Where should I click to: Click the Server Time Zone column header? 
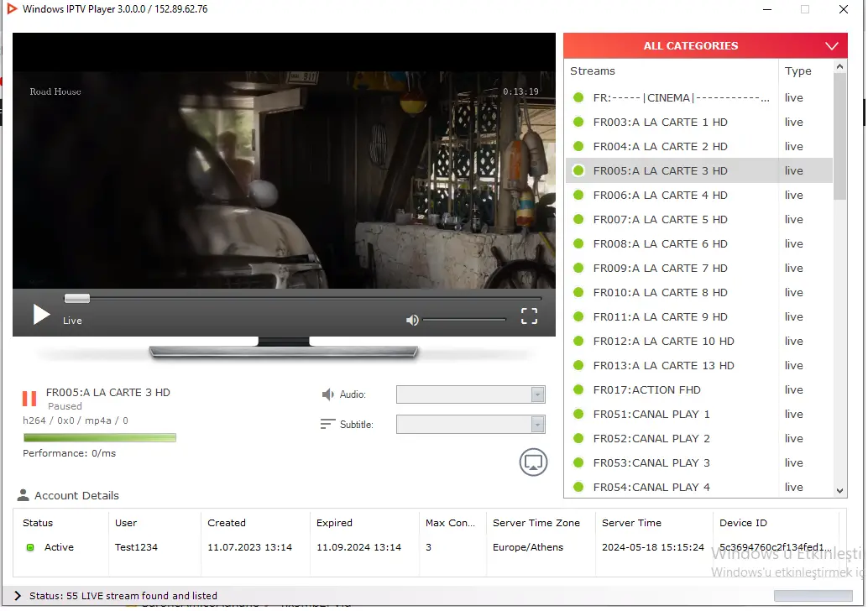pos(537,524)
